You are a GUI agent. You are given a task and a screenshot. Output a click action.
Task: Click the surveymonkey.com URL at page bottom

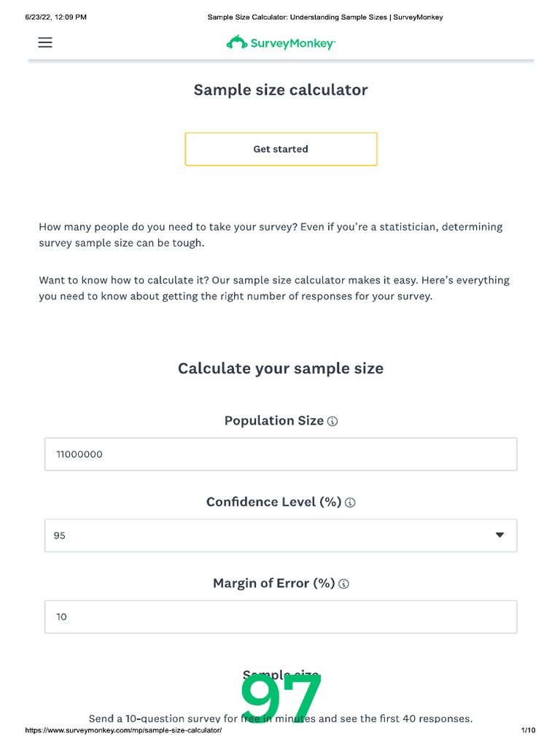[x=123, y=730]
